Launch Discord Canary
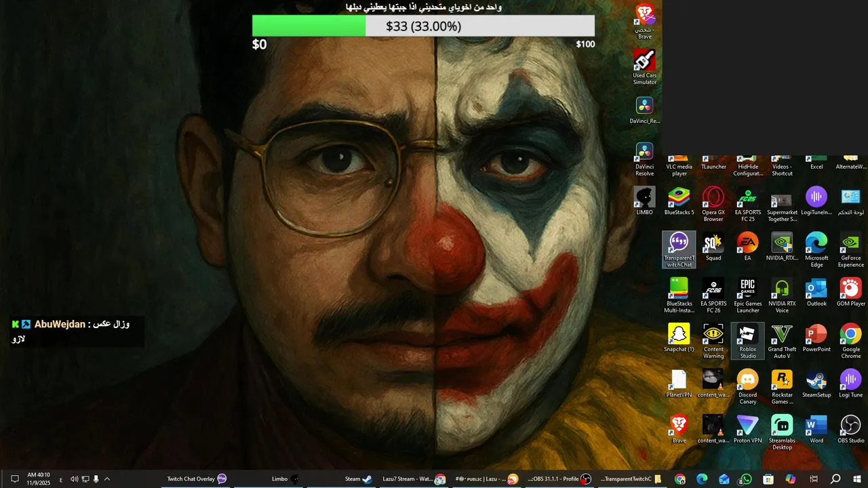The width and height of the screenshot is (868, 488). (748, 387)
